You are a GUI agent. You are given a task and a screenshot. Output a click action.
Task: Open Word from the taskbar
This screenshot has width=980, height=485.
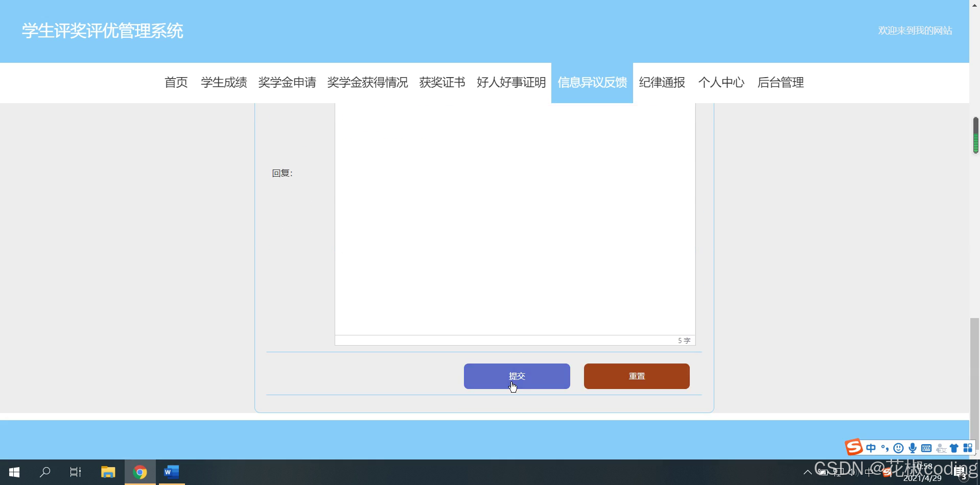tap(171, 472)
